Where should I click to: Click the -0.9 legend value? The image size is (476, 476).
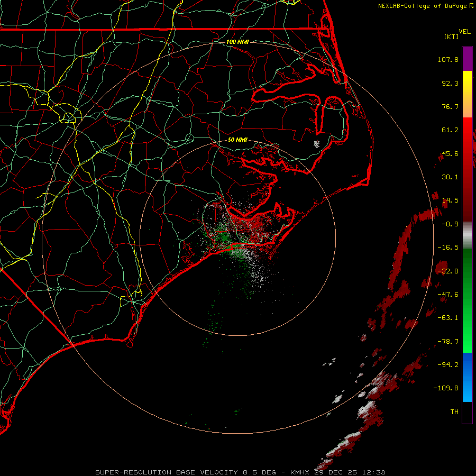point(450,224)
